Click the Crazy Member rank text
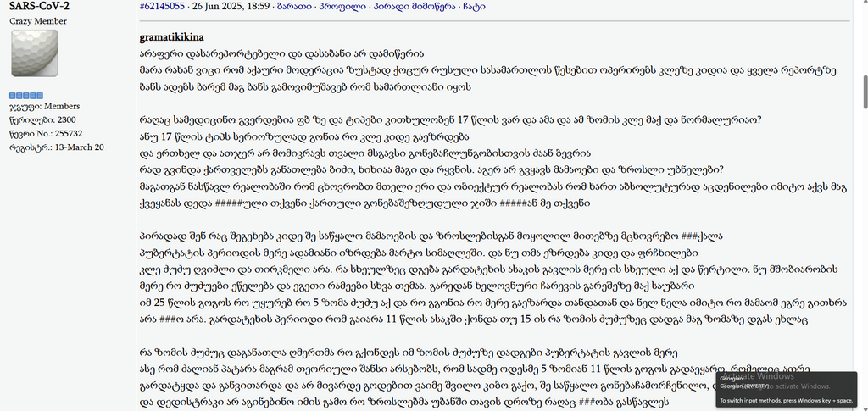The width and height of the screenshot is (868, 411). (38, 21)
